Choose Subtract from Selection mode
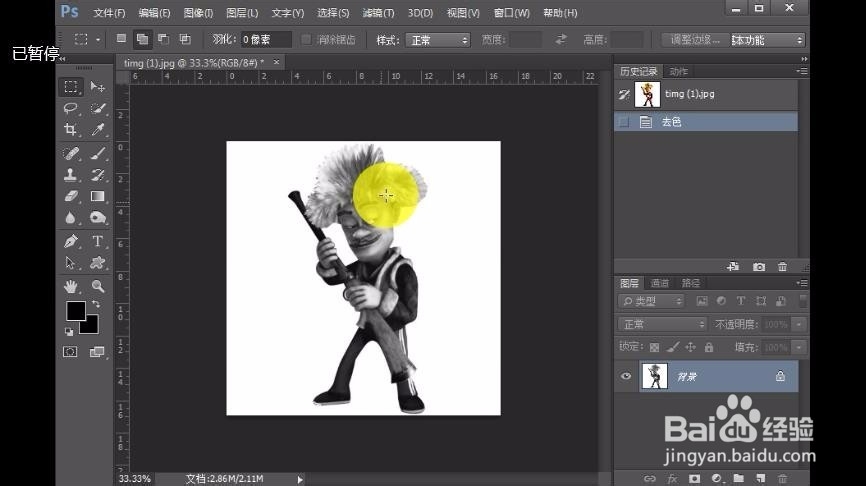The height and width of the screenshot is (486, 866). tap(163, 39)
